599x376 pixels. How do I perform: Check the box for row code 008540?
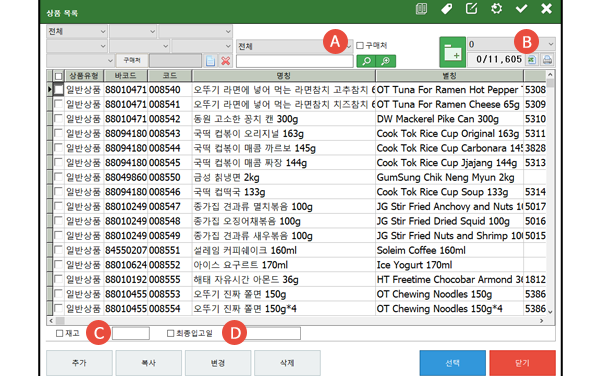(58, 90)
